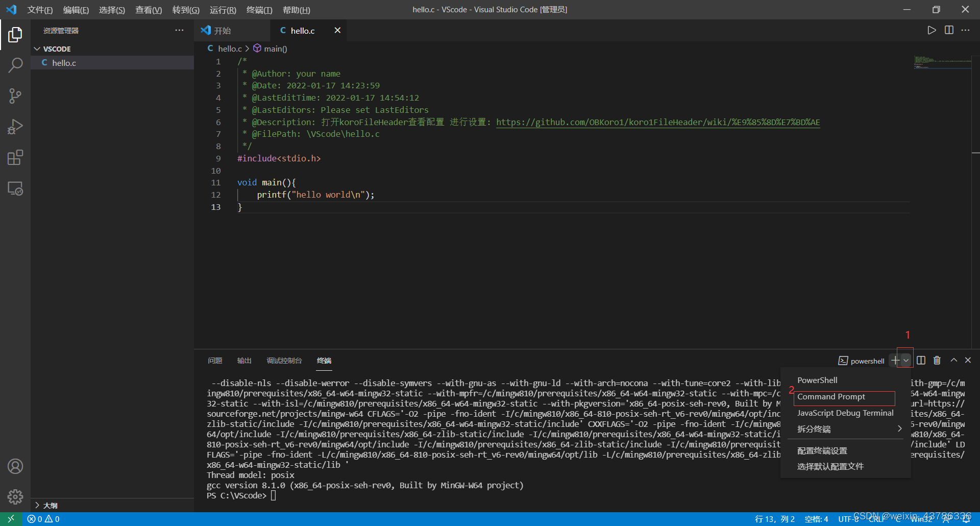980x526 pixels.
Task: Open the 文件(F) menu
Action: point(40,10)
